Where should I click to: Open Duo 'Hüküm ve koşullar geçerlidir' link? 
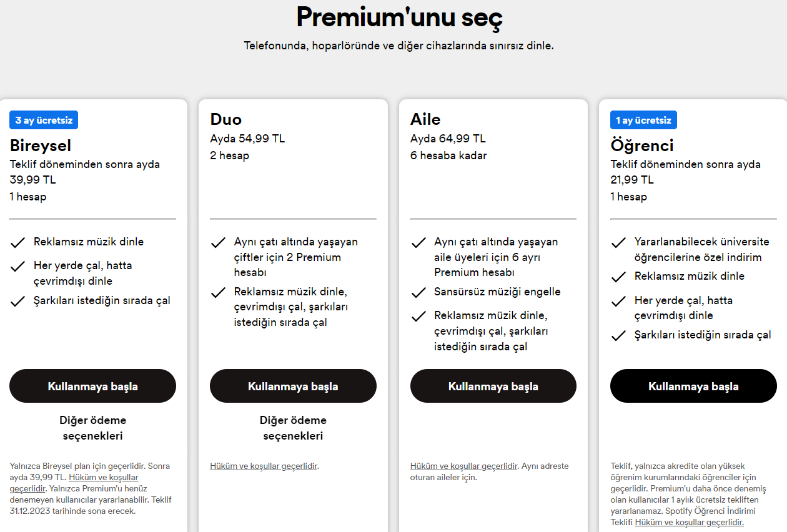(x=264, y=466)
